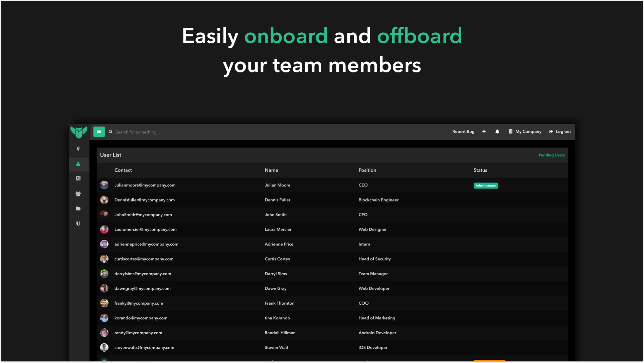Select Dennis Fuller's email address

point(145,200)
